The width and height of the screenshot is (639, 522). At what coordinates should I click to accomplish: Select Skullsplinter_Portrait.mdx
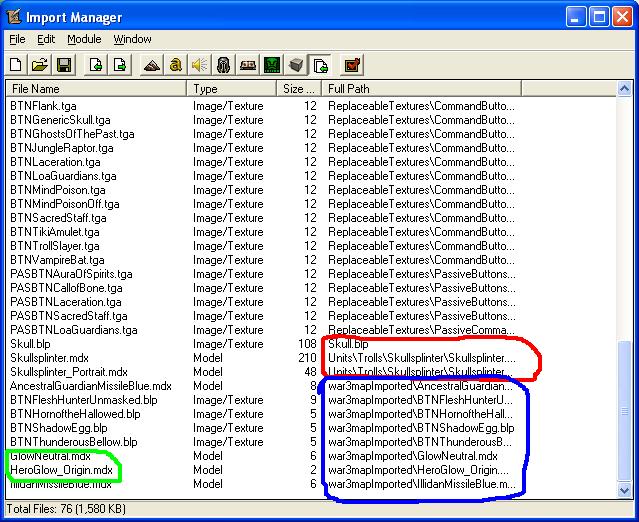click(x=68, y=372)
